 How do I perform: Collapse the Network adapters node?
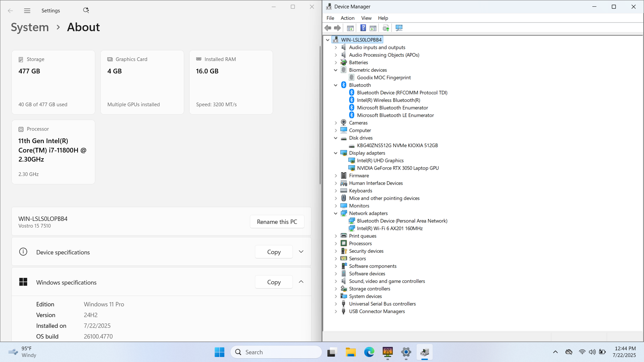coord(336,214)
